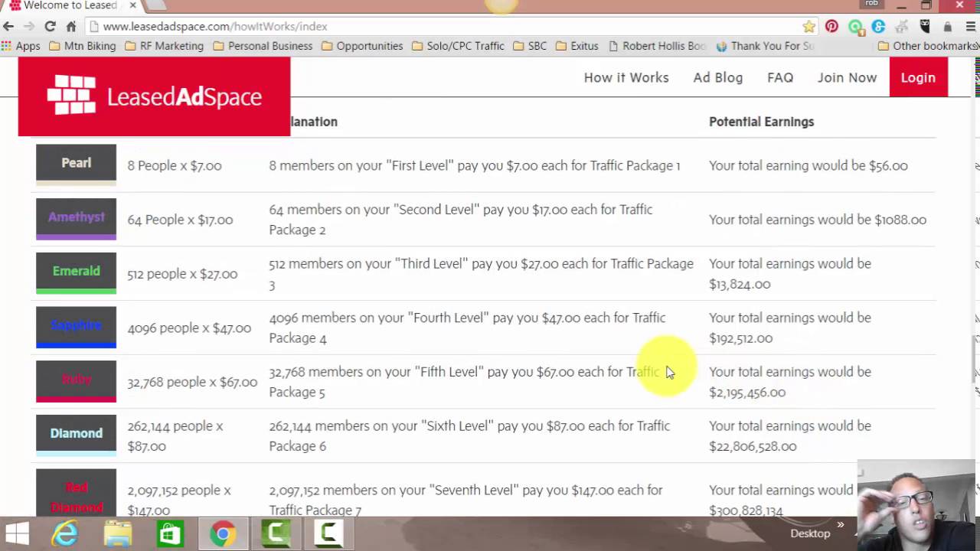Show taskbar Desktop toolbar chevron

click(841, 525)
